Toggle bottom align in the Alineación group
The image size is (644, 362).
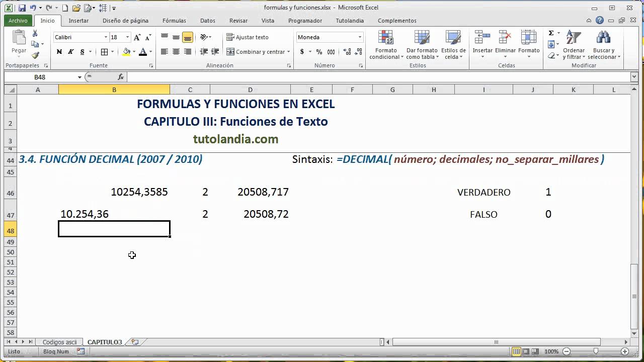[x=188, y=37]
